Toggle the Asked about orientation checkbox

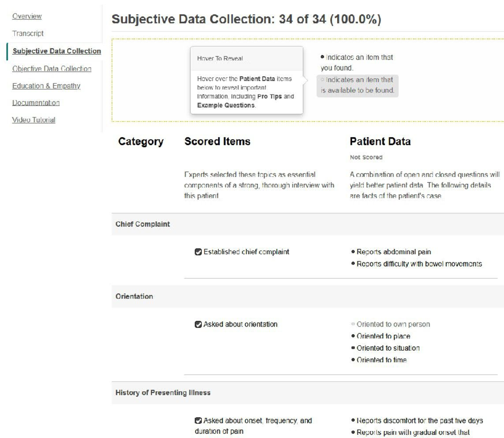tap(198, 325)
